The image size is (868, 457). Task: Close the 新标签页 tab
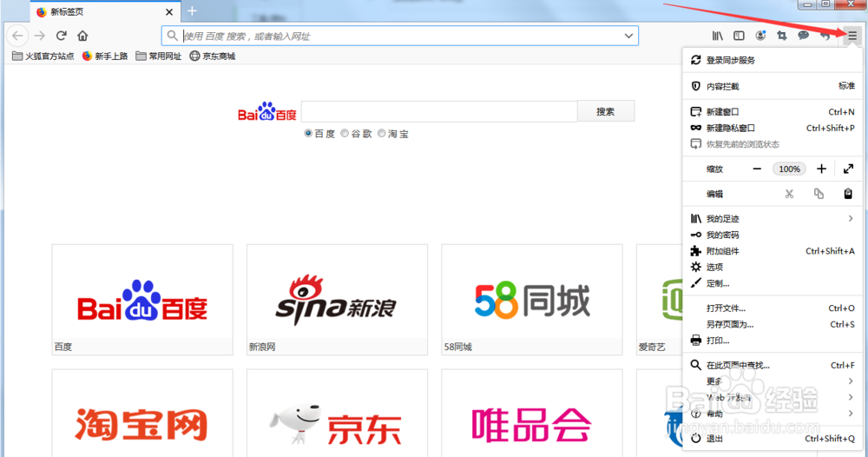(x=169, y=11)
